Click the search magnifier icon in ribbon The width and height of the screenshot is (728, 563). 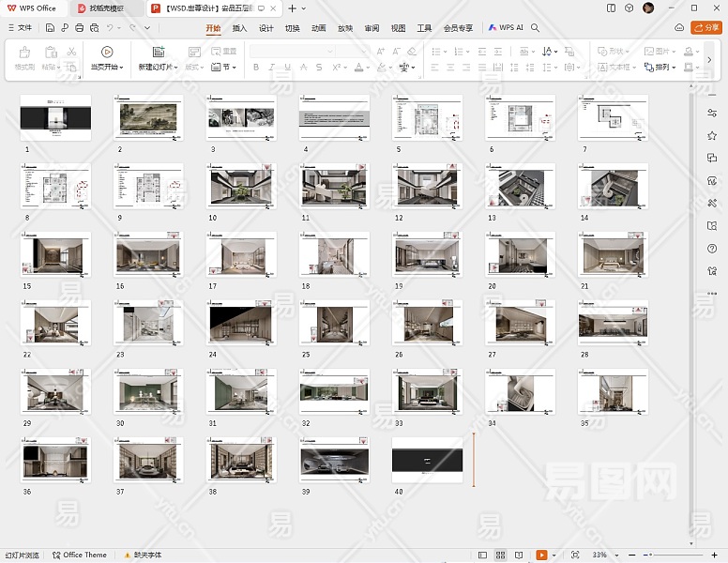coord(536,28)
